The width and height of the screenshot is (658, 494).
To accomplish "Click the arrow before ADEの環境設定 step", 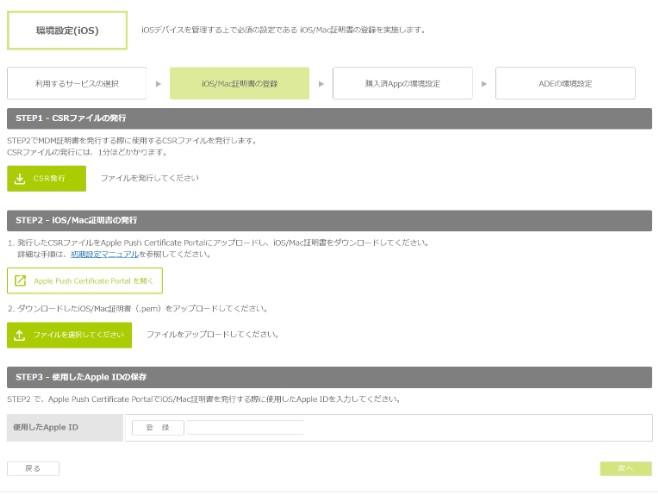I will [484, 83].
